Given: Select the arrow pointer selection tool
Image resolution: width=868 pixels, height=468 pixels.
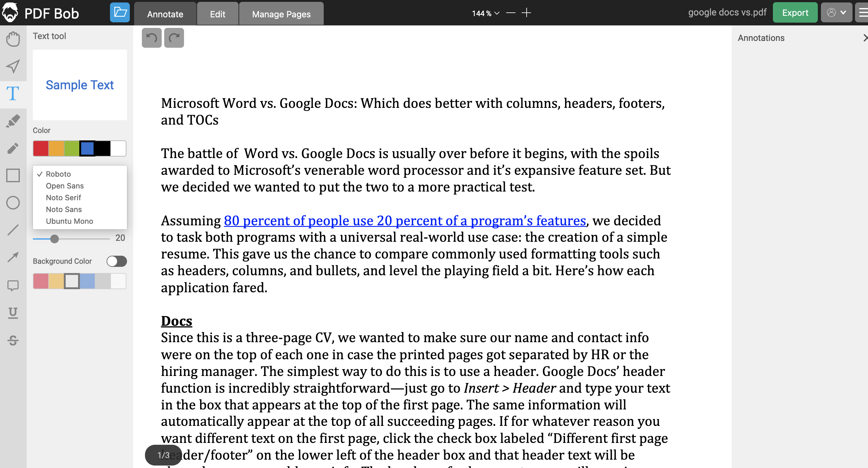Looking at the screenshot, I should pos(13,66).
